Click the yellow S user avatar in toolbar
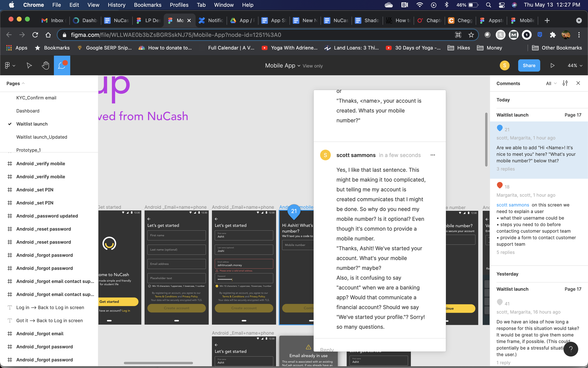 pos(505,65)
